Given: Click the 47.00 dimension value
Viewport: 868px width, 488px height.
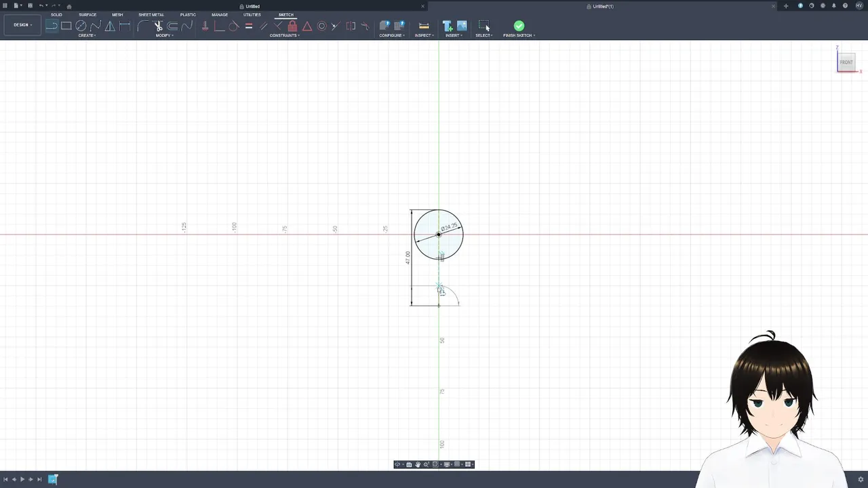Looking at the screenshot, I should point(408,258).
